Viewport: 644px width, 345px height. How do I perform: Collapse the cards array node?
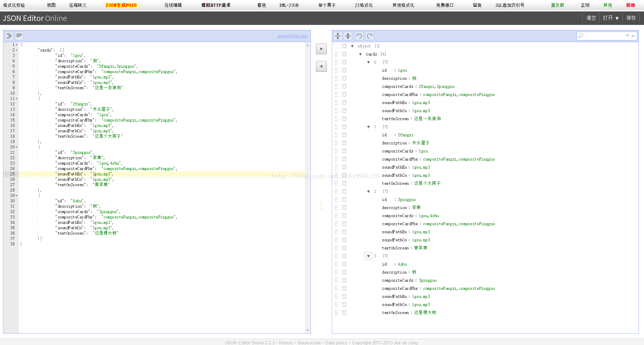point(360,54)
